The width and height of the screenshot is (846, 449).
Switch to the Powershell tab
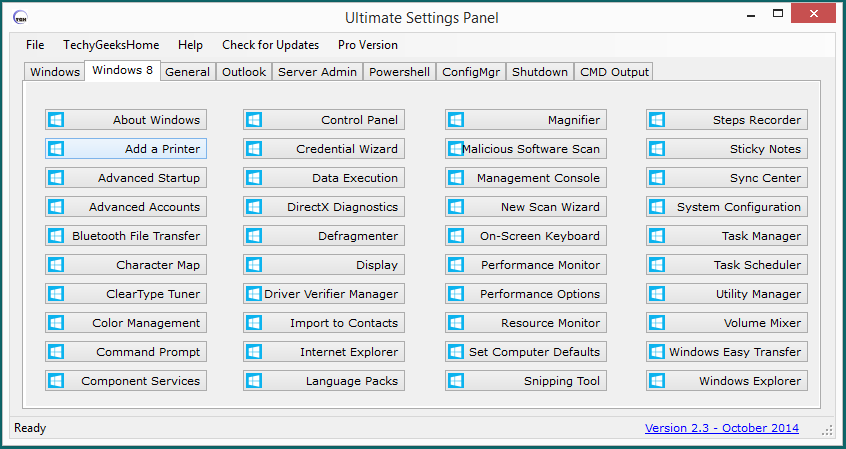[399, 72]
